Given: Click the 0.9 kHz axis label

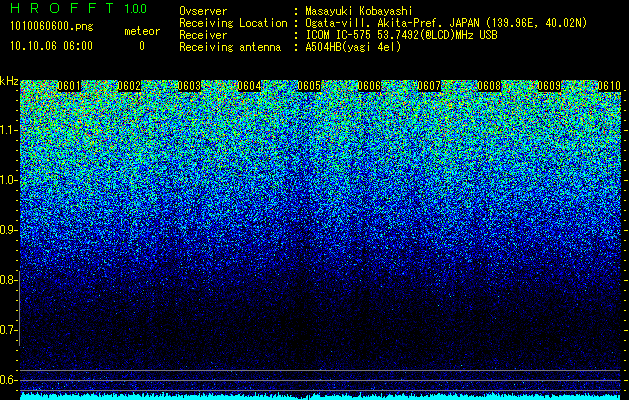Looking at the screenshot, I should pyautogui.click(x=8, y=230).
